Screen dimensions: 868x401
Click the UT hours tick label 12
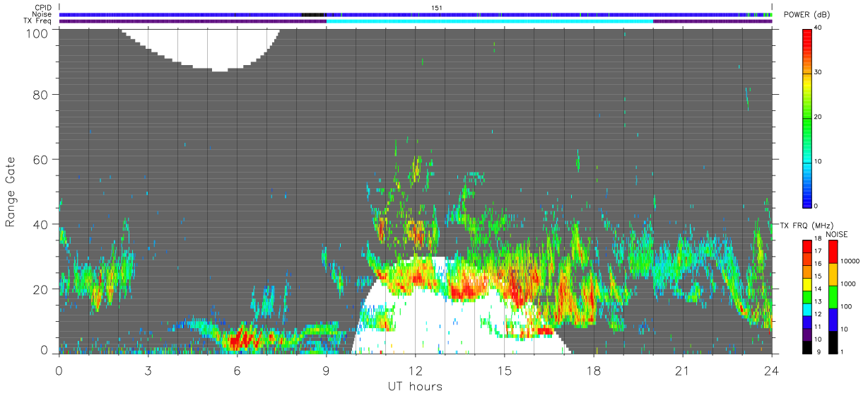(415, 370)
